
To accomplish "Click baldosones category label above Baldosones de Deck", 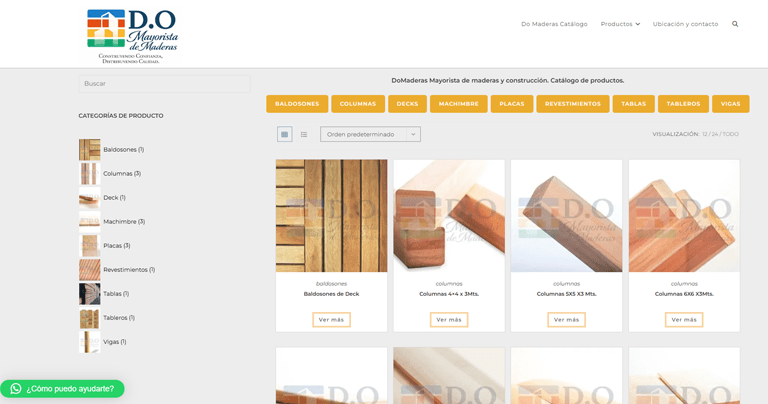I will click(x=332, y=284).
